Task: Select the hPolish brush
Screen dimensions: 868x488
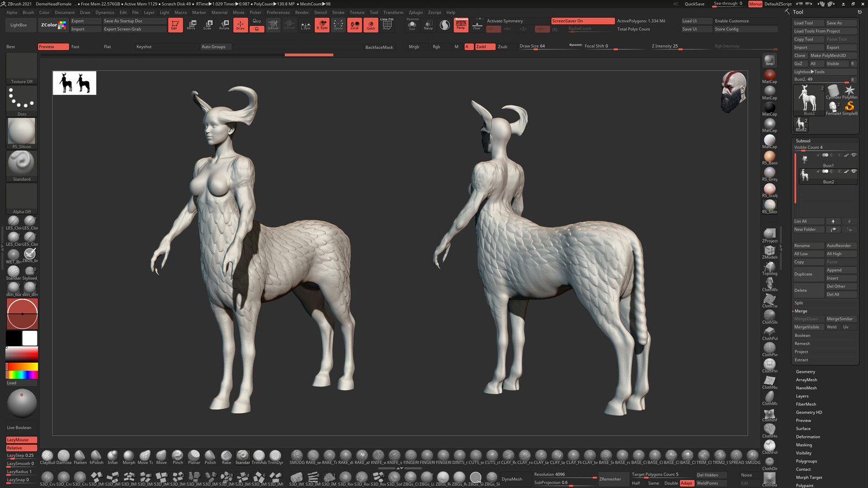Action: [96, 457]
